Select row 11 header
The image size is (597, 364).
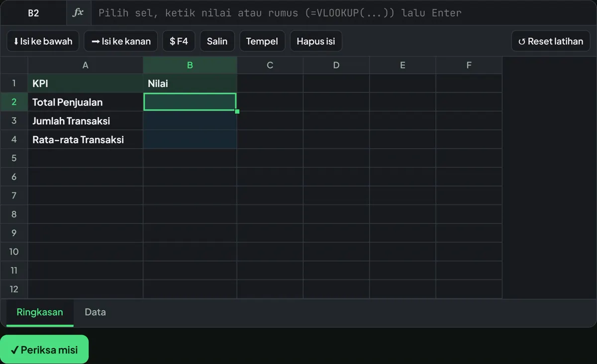14,271
